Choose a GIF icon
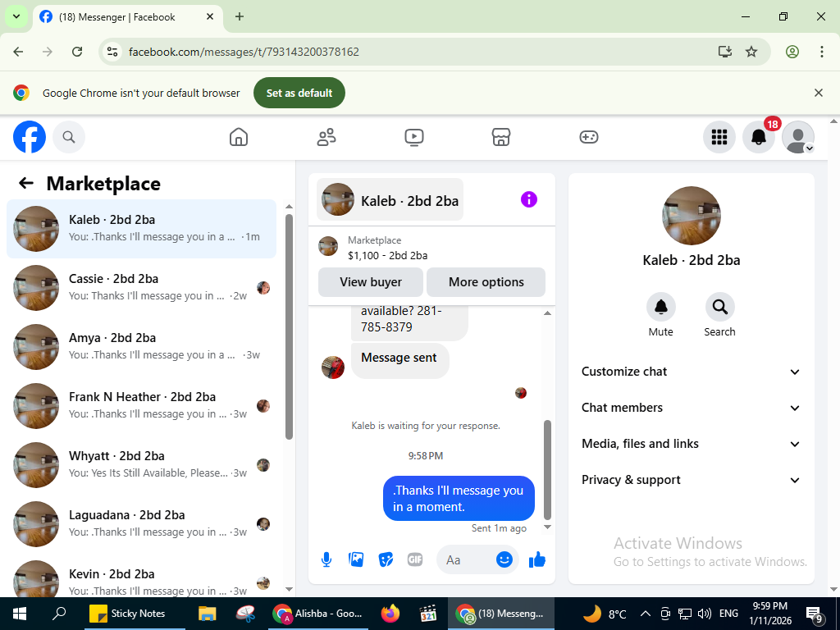Image resolution: width=840 pixels, height=630 pixels. [x=415, y=559]
